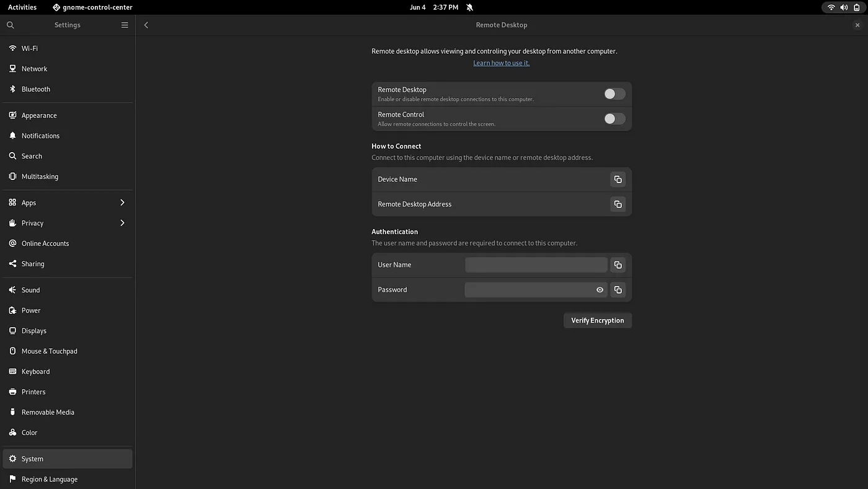The image size is (868, 489).
Task: Expand the Privacy section chevron
Action: 122,223
